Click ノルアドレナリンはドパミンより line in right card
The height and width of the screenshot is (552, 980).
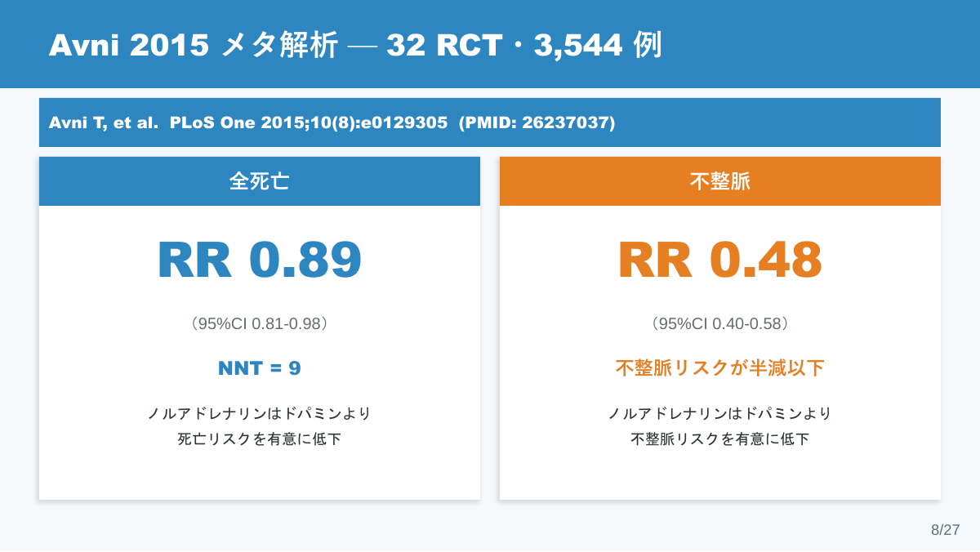(720, 413)
